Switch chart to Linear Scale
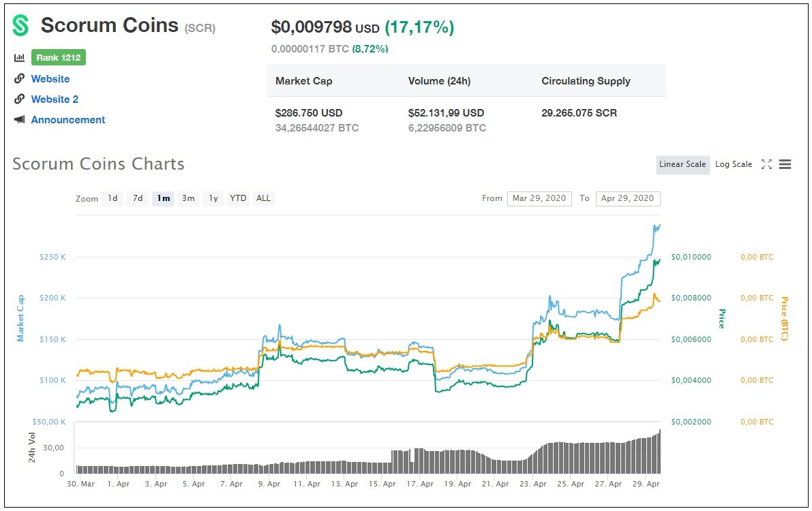 pyautogui.click(x=682, y=164)
